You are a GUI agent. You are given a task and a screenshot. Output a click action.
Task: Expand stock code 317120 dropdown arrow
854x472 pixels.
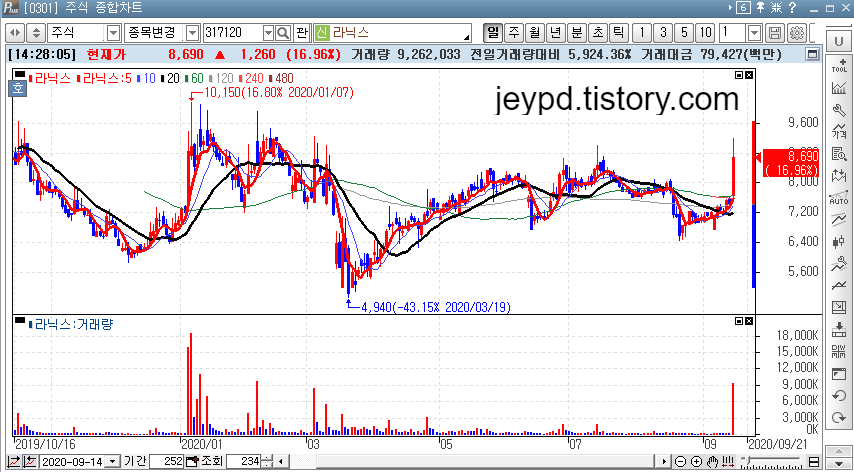pos(268,33)
